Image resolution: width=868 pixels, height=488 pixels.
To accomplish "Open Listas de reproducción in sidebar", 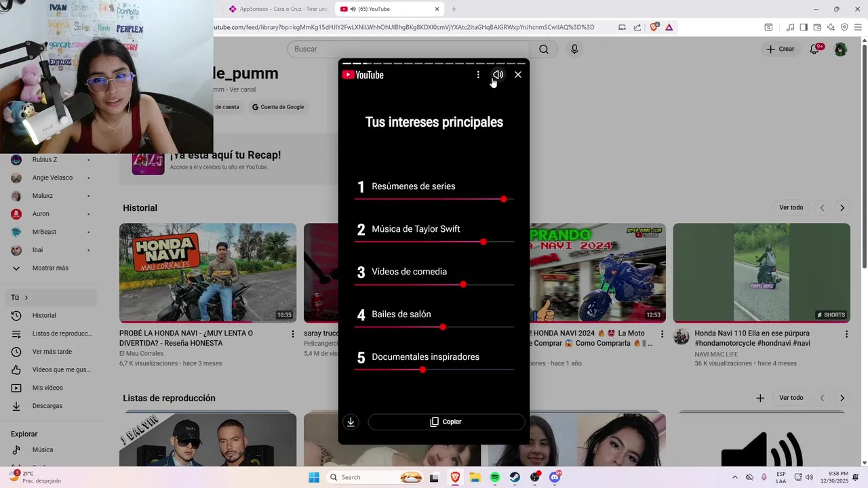I will [x=52, y=333].
